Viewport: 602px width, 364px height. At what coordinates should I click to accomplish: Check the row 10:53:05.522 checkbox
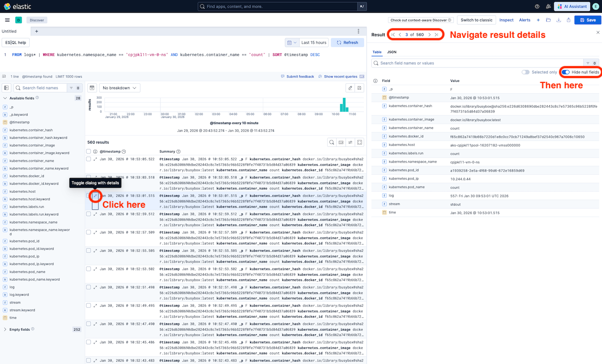pos(89,159)
